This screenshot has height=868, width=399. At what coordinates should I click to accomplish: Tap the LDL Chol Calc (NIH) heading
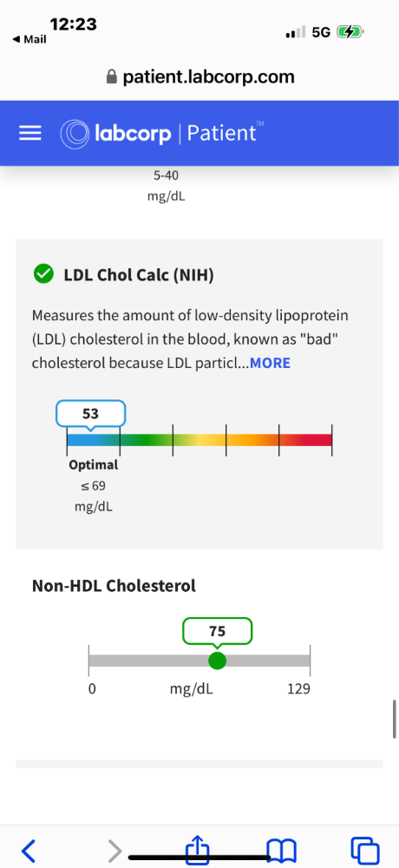[x=139, y=275]
